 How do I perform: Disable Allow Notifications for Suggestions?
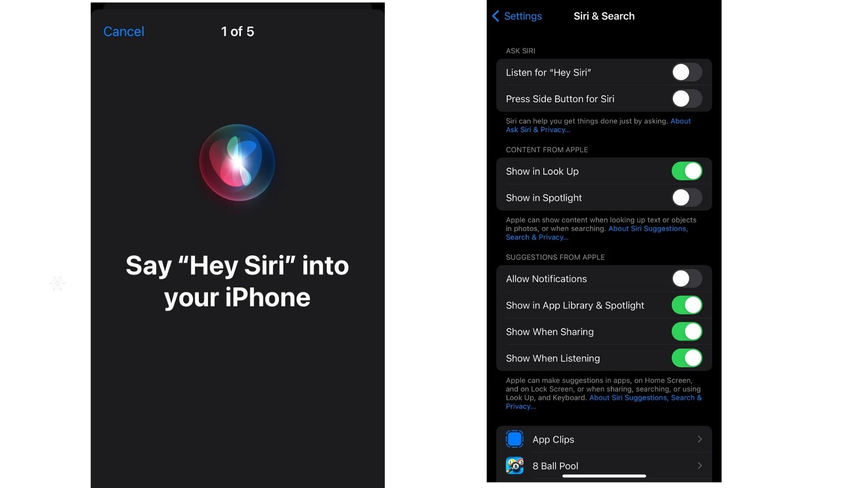pos(685,278)
